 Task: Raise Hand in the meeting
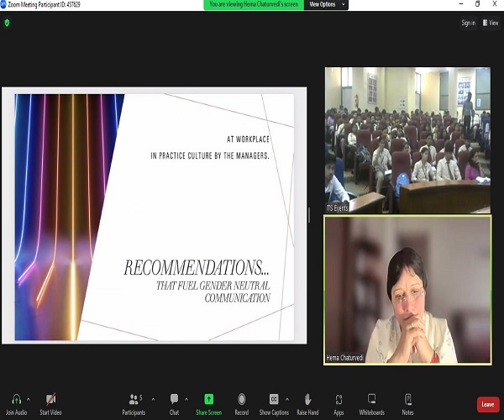[x=307, y=404]
